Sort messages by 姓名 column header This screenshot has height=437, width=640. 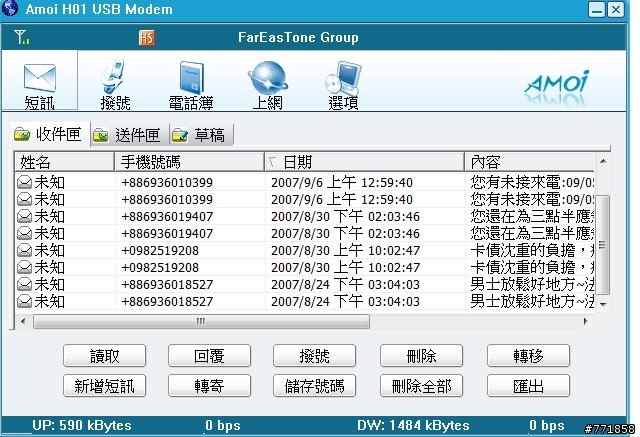[64, 162]
